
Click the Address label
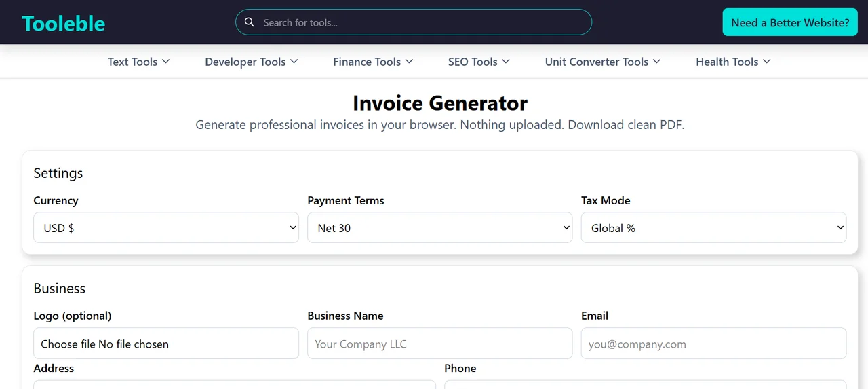54,368
